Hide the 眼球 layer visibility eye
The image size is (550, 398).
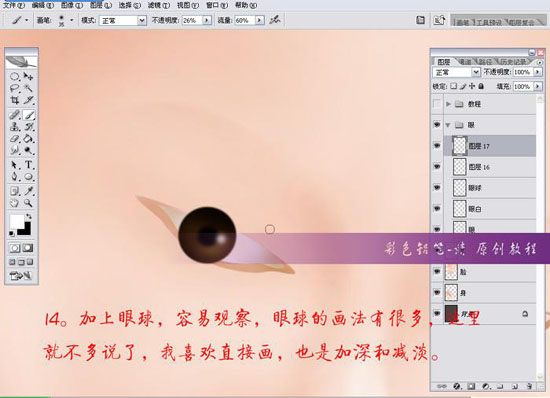click(x=437, y=188)
